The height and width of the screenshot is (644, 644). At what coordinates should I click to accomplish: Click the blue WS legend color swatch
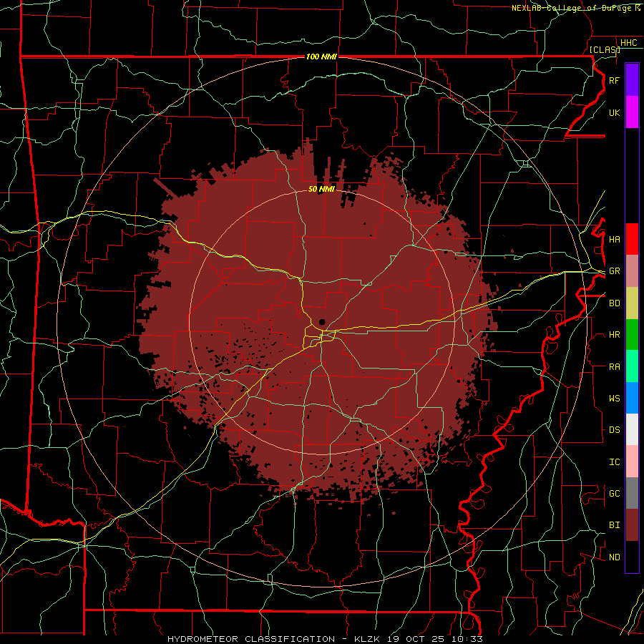(632, 398)
